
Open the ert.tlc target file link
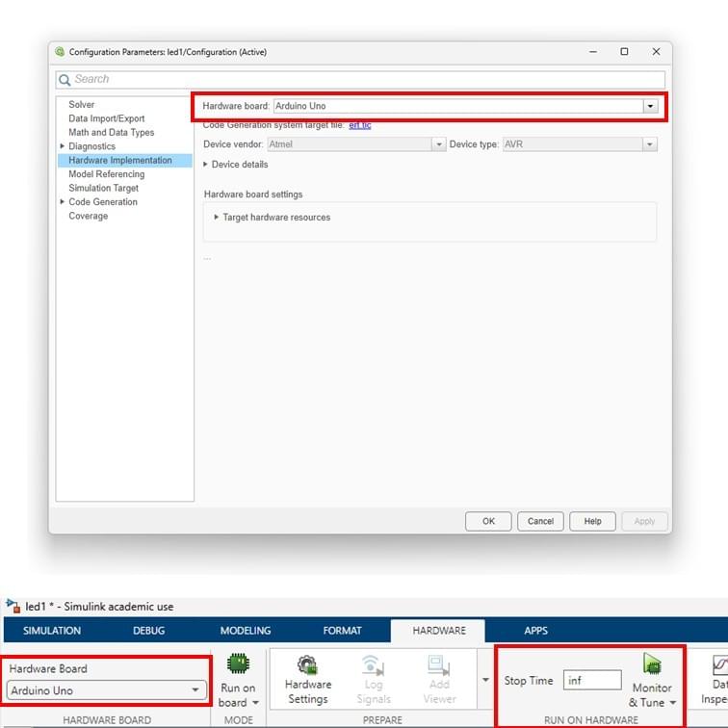click(359, 125)
